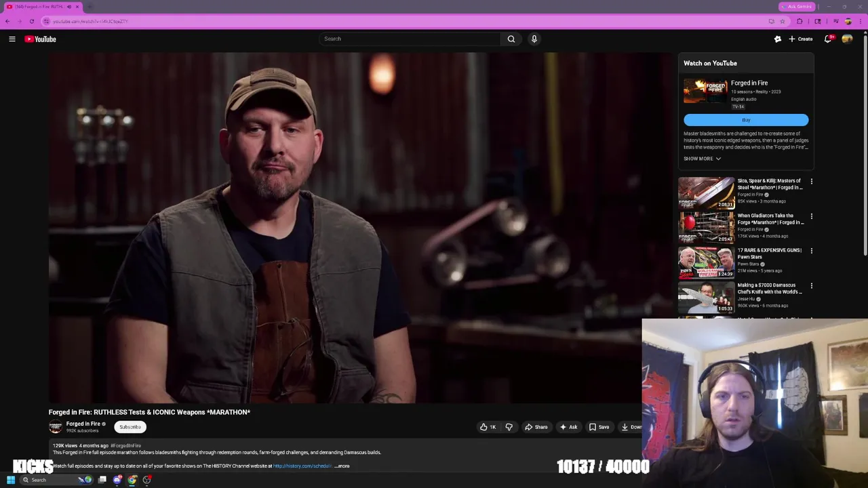
Task: Save the video to a playlist
Action: (599, 427)
